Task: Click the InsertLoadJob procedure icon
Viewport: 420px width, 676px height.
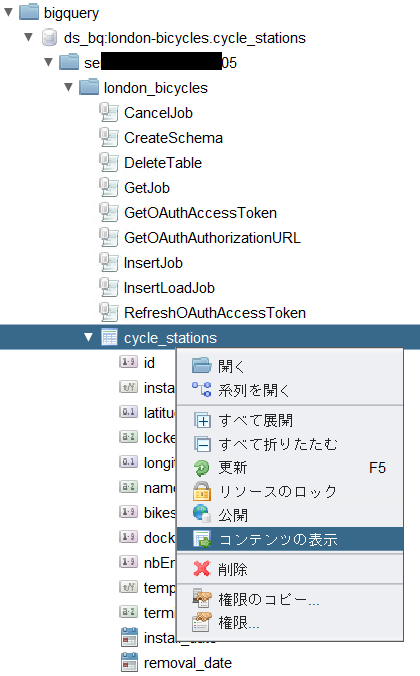Action: (x=109, y=288)
